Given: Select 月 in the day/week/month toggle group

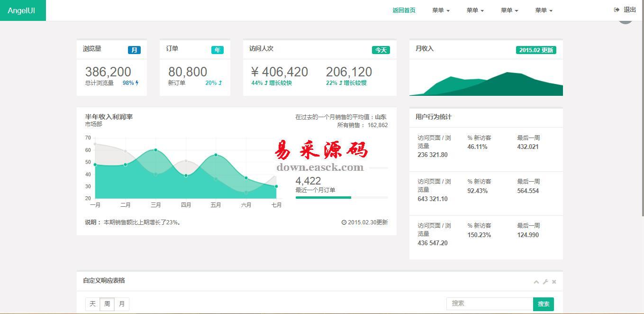Looking at the screenshot, I should [122, 304].
